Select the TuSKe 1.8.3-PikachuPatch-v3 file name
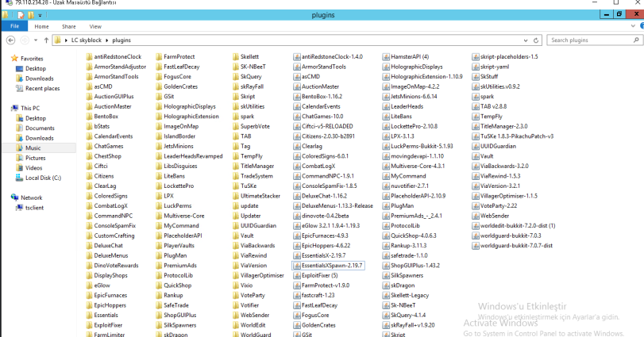This screenshot has height=337, width=644. (517, 136)
